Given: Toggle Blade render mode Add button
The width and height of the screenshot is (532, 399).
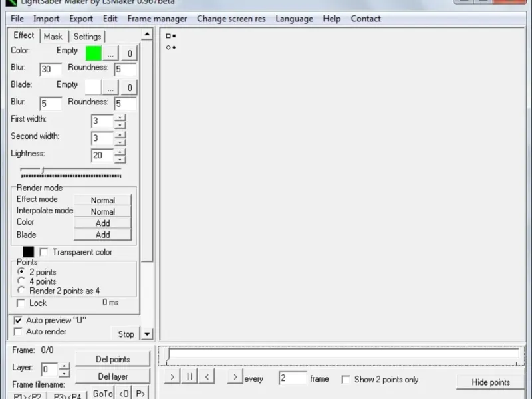Looking at the screenshot, I should (102, 235).
